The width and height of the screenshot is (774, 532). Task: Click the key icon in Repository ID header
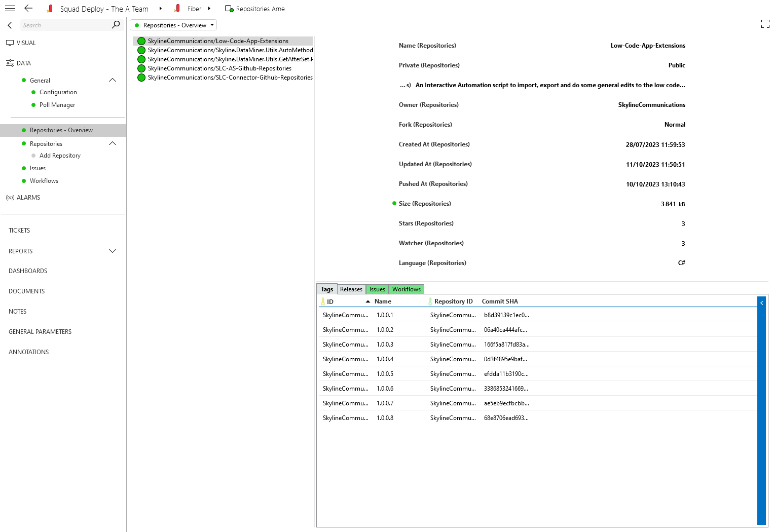point(430,301)
